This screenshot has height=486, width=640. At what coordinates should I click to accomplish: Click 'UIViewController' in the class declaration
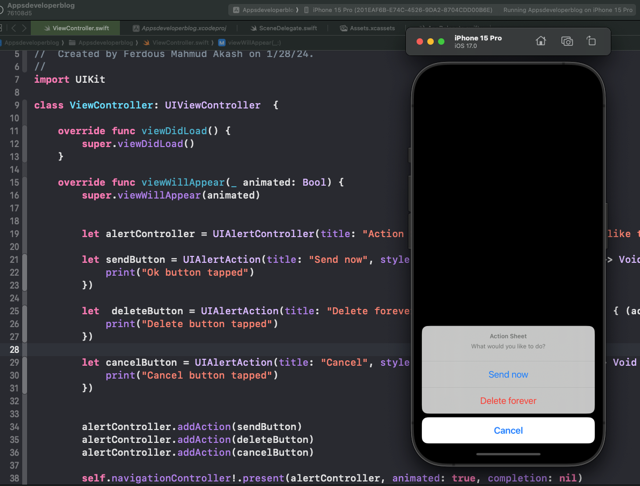pos(212,105)
